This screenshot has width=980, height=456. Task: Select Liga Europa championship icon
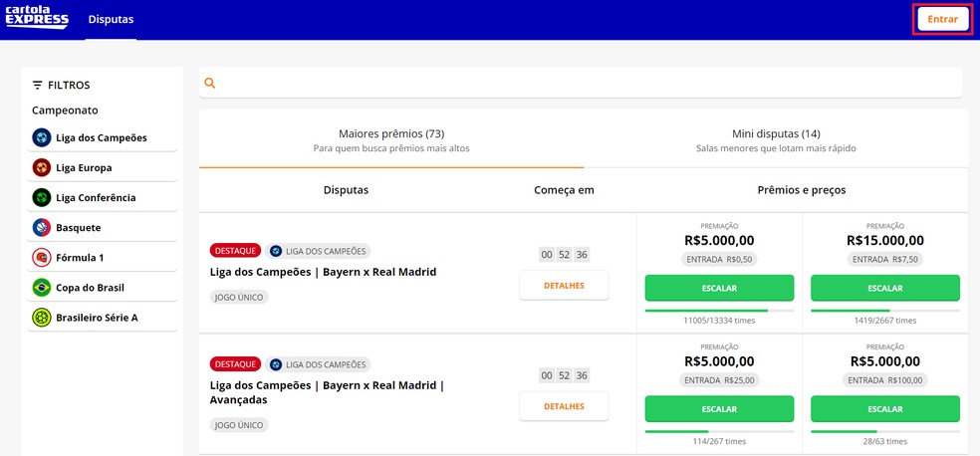tap(42, 167)
